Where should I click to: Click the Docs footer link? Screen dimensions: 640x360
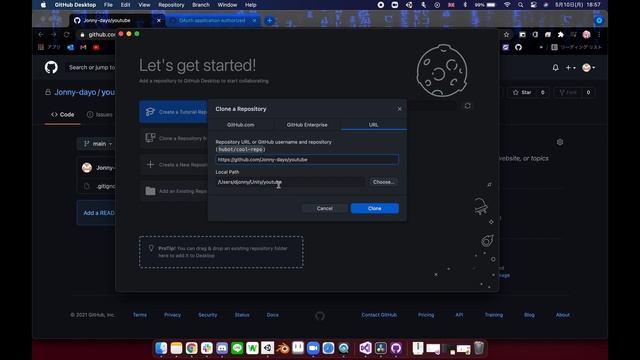tap(272, 315)
